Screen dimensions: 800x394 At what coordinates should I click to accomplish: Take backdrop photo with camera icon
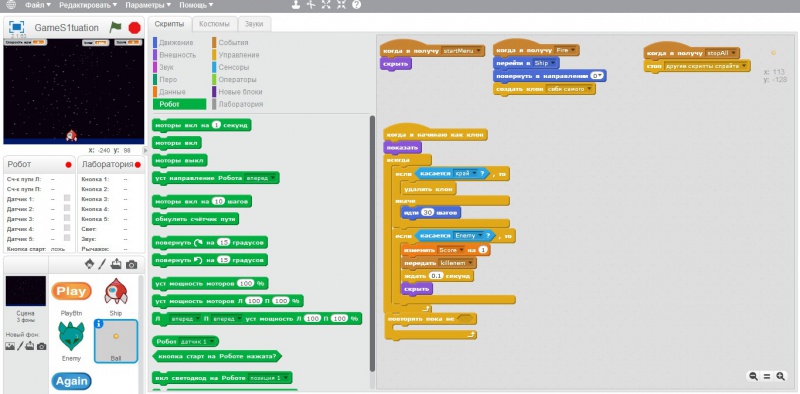point(41,347)
